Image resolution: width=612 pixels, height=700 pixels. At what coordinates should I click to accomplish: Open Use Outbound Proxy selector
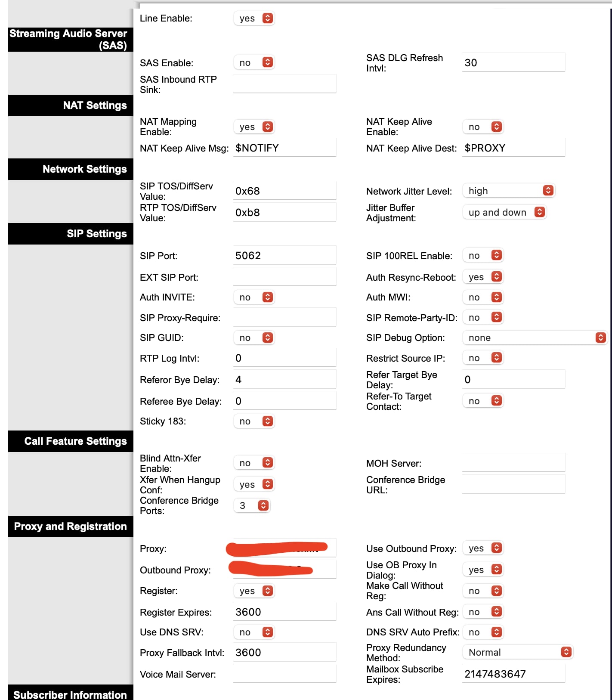[483, 548]
